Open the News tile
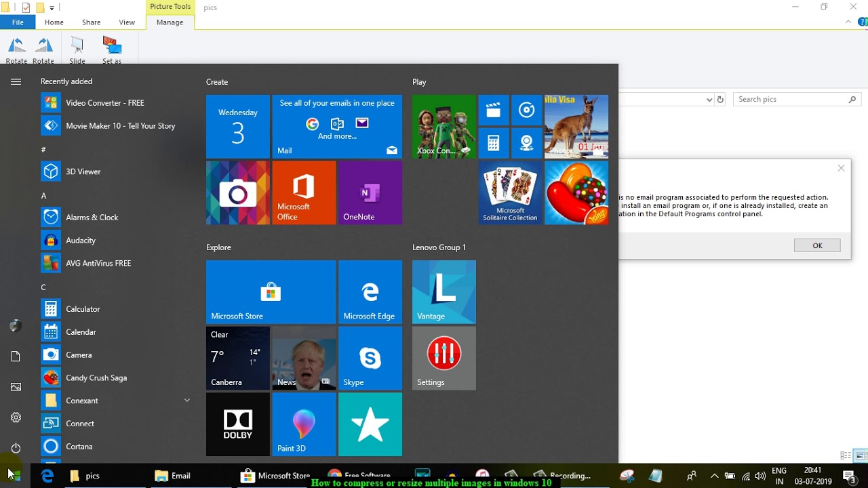This screenshot has height=488, width=868. pos(304,359)
